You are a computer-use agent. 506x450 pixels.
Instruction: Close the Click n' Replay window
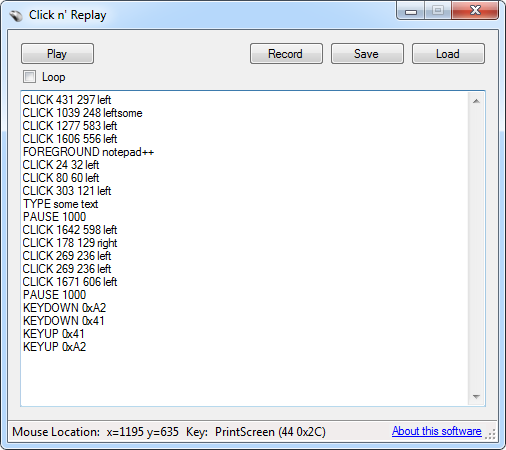[x=475, y=11]
